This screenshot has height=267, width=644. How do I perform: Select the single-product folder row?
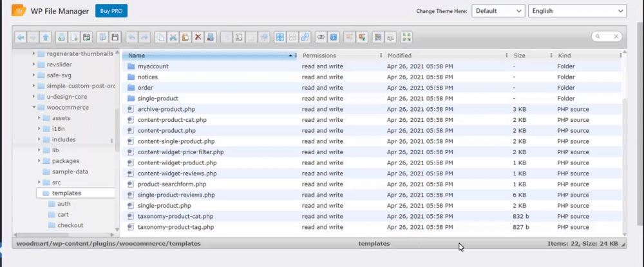click(372, 98)
